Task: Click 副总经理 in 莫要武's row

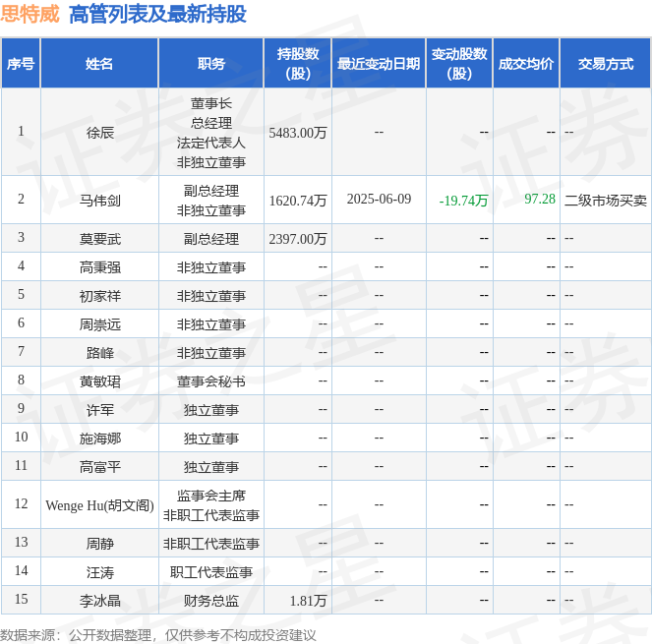Action: (x=211, y=239)
